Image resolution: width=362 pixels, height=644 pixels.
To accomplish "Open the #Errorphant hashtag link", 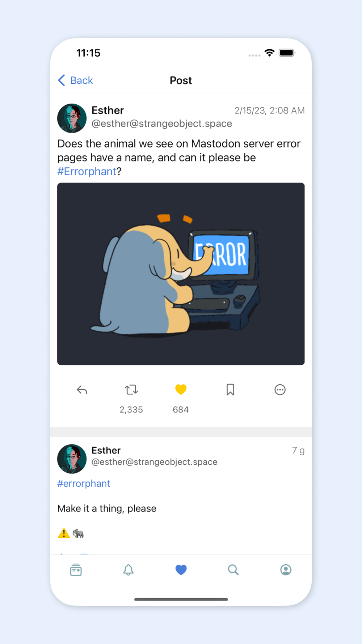I will [87, 171].
